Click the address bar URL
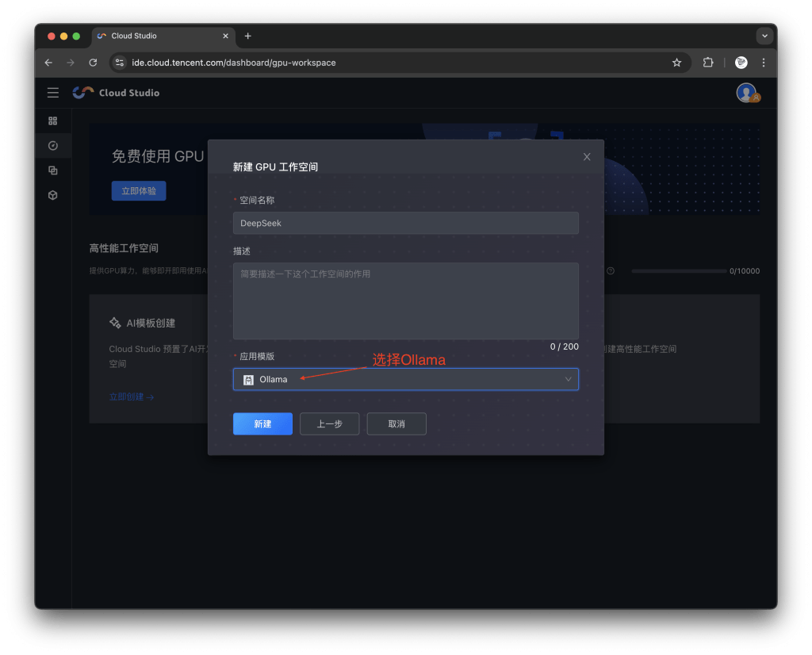The image size is (812, 655). pyautogui.click(x=234, y=63)
